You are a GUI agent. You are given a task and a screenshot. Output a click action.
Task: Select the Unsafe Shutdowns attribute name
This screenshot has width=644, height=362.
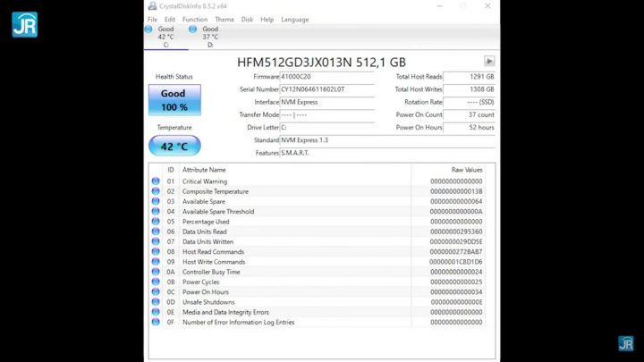(x=208, y=302)
